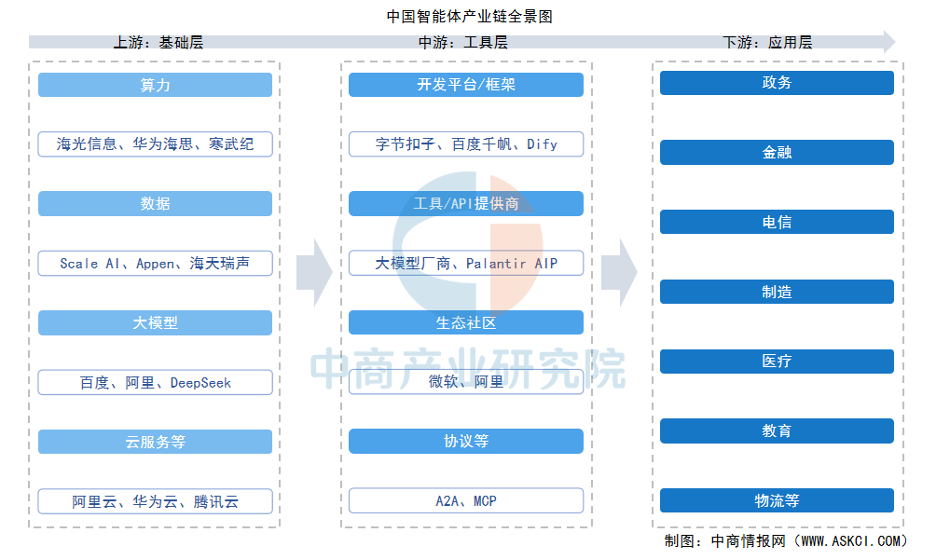The width and height of the screenshot is (936, 560).
Task: Select the 算力 header box
Action: (x=155, y=85)
